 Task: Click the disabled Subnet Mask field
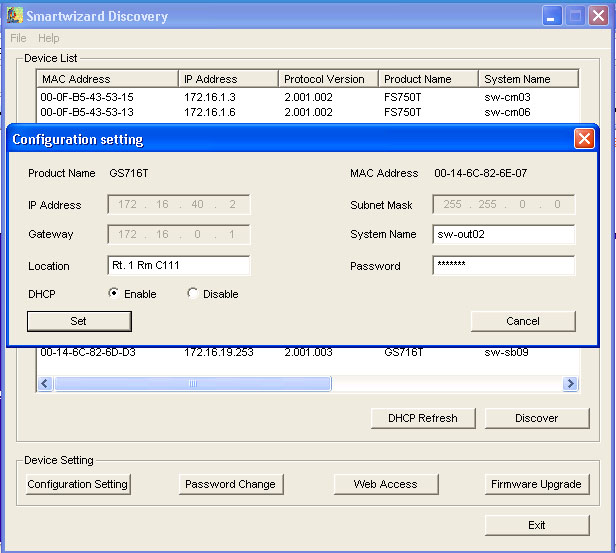point(504,204)
